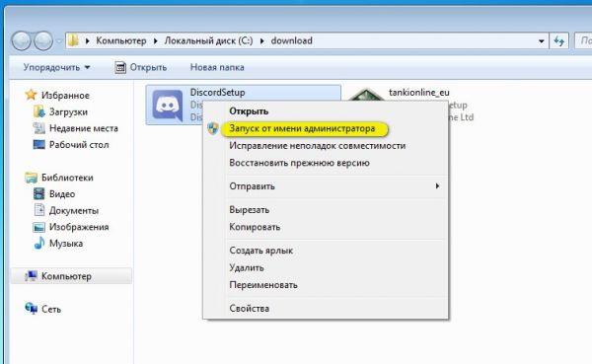Viewport: 592px width, 364px height.
Task: Click the Отправить submenu arrow
Action: click(x=437, y=185)
